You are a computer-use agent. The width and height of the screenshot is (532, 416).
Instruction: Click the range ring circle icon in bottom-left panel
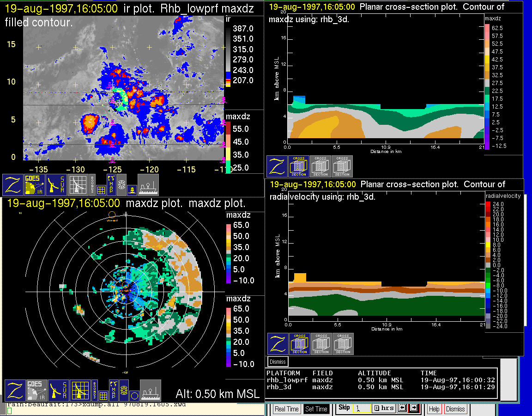pyautogui.click(x=133, y=396)
